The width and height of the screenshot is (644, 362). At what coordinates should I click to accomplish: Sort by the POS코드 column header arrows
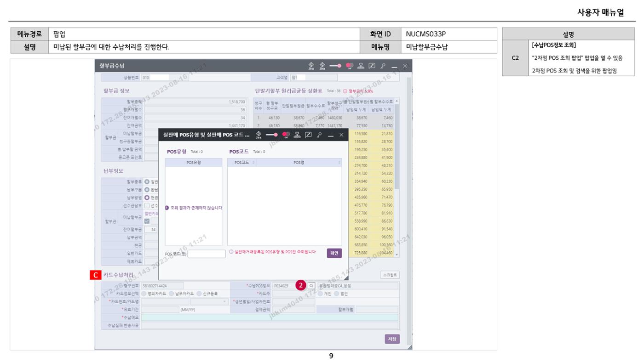point(253,162)
